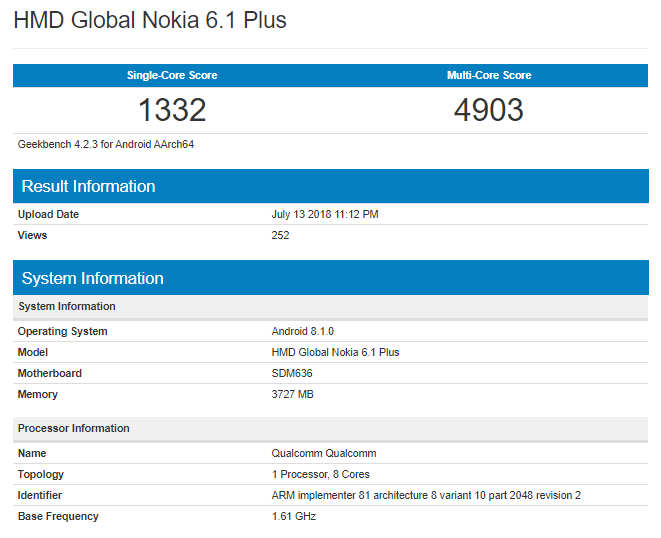The height and width of the screenshot is (538, 661).
Task: Click the 1.61 GHz value
Action: (293, 516)
